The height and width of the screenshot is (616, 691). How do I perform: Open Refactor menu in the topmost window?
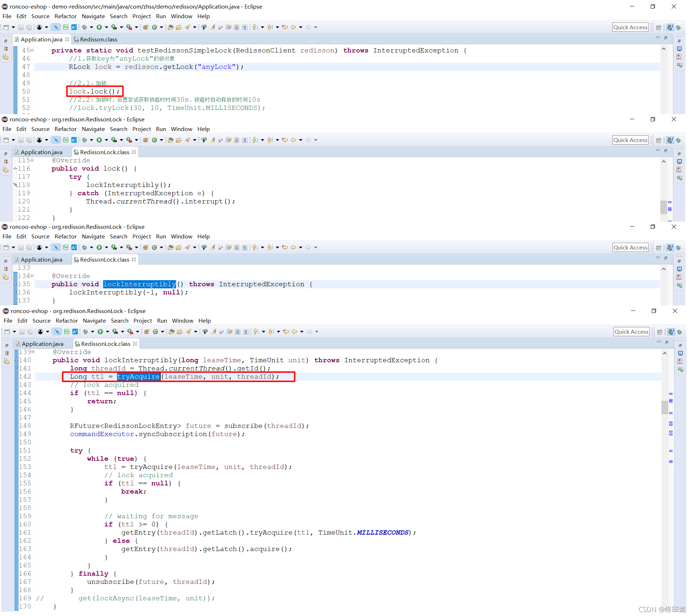pyautogui.click(x=65, y=16)
